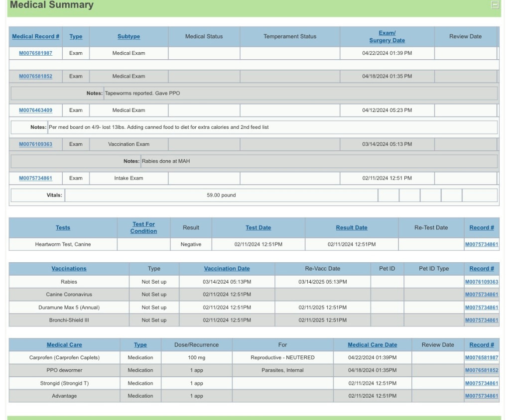Open record M0076581987 in the exam table

tap(36, 53)
